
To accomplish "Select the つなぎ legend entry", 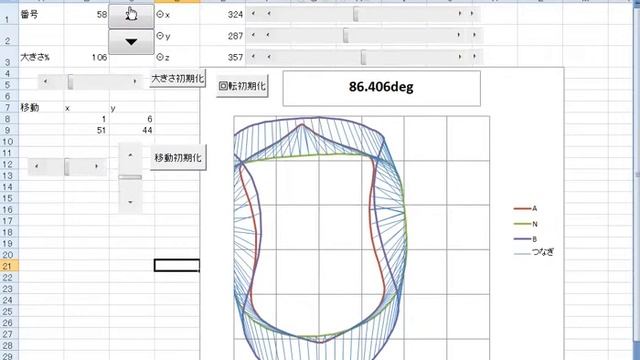I will click(534, 253).
